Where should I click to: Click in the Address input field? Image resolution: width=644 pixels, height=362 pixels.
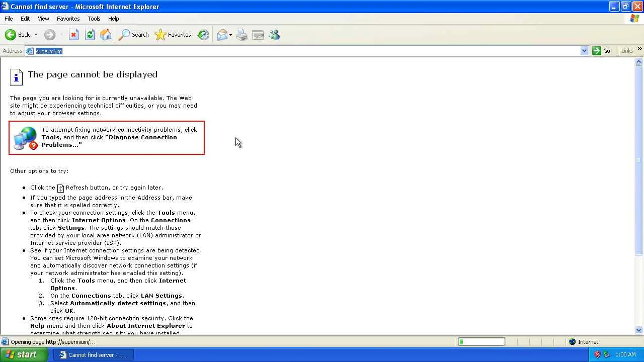307,51
